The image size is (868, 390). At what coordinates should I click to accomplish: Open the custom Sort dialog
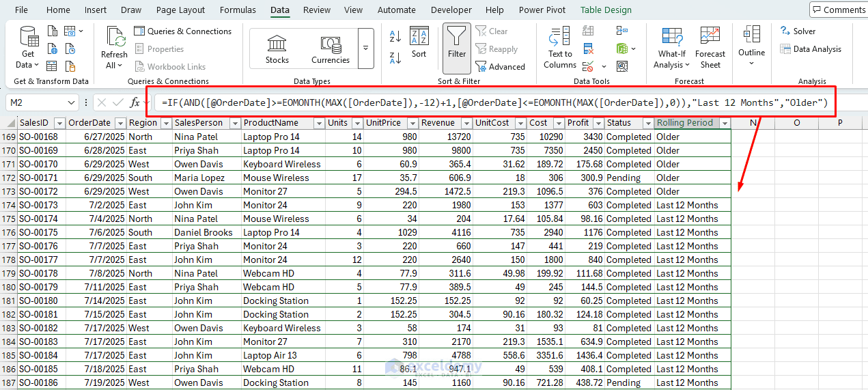tap(419, 43)
